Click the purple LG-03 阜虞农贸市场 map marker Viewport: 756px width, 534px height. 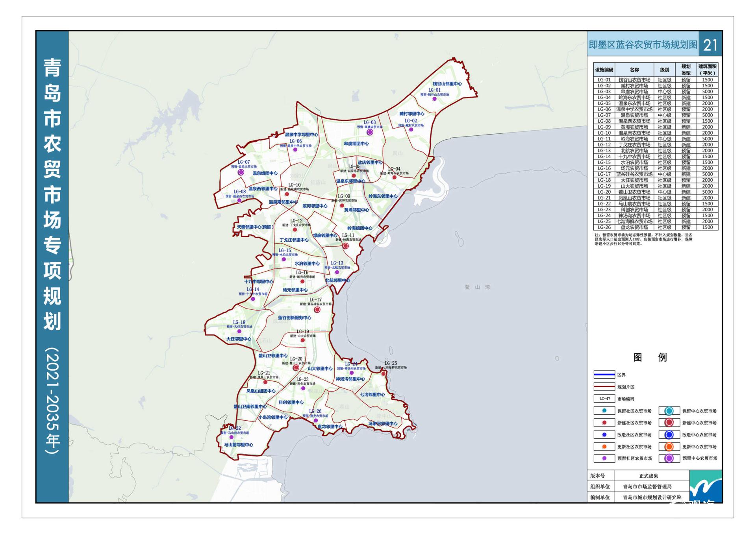tap(370, 133)
